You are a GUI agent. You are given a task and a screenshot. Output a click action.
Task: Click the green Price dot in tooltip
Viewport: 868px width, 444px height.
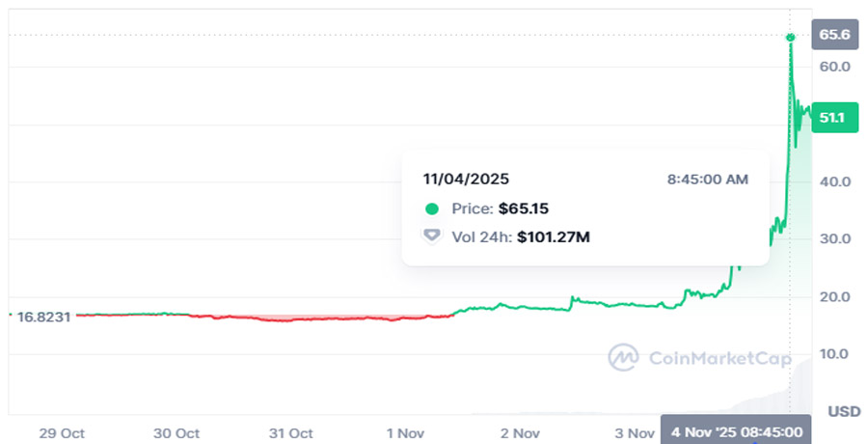click(432, 208)
